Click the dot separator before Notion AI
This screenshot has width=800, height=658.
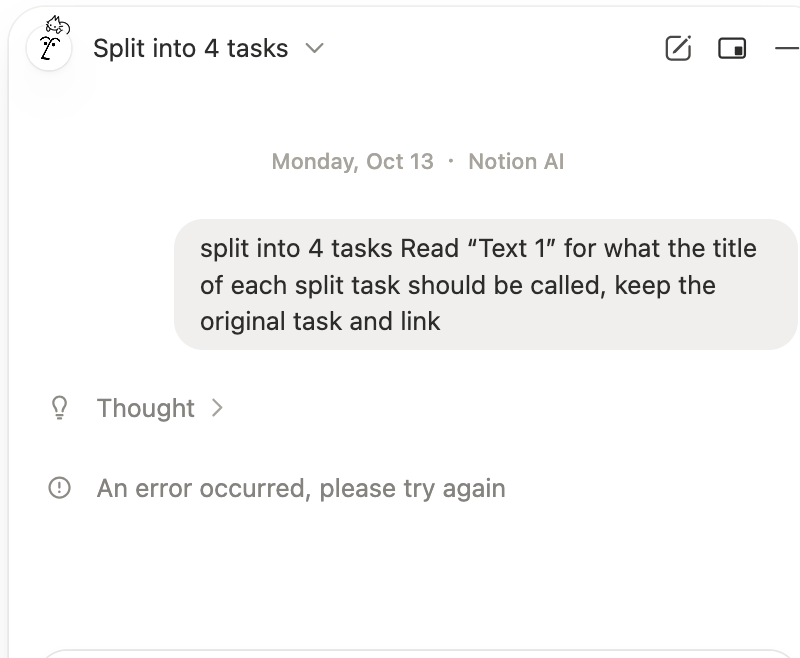[x=451, y=162]
